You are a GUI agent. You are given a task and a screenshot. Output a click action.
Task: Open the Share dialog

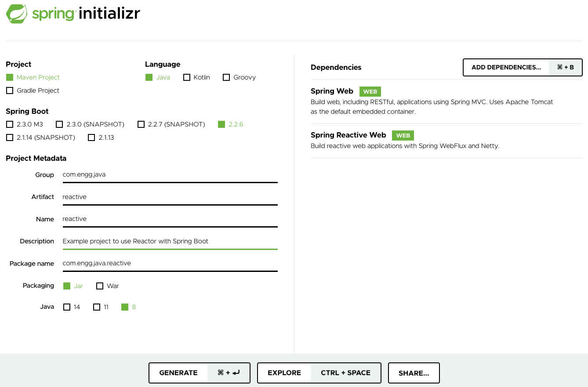coord(413,373)
